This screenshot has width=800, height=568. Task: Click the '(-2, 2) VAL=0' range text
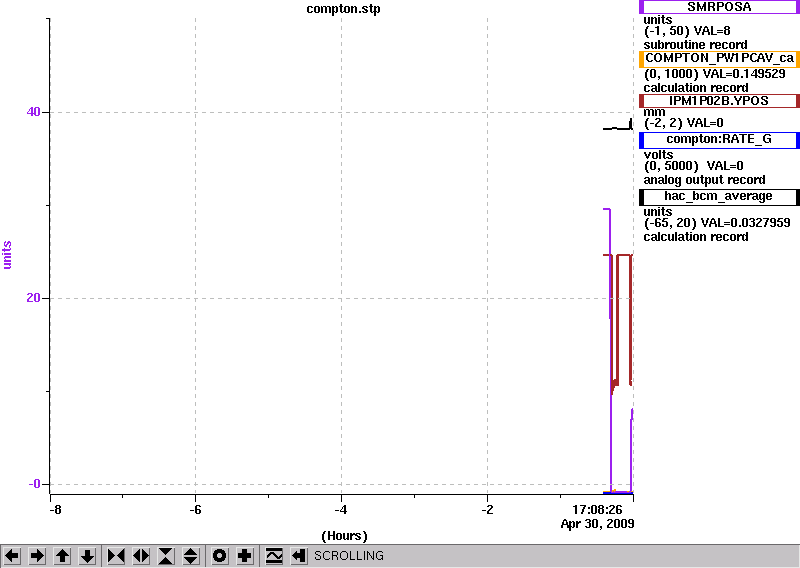(x=683, y=123)
